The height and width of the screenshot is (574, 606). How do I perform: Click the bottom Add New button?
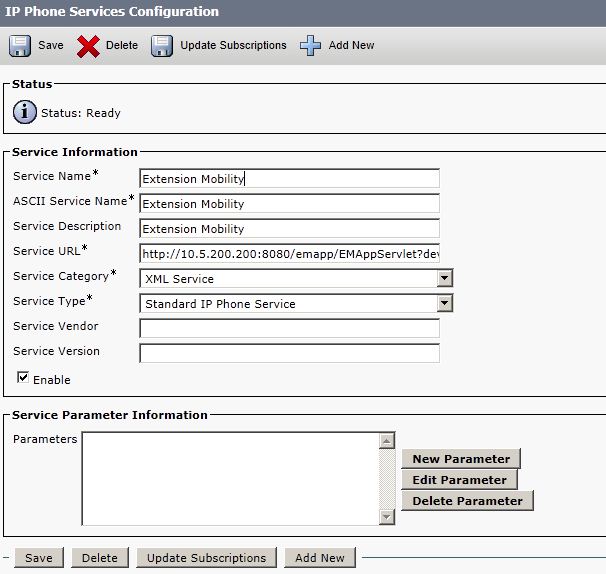click(x=320, y=558)
